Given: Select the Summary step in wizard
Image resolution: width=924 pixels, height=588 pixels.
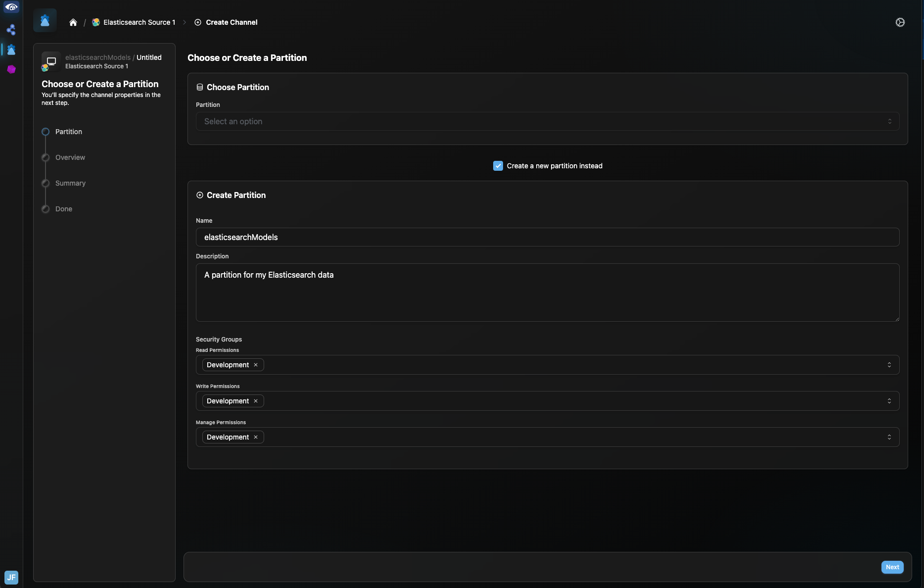Looking at the screenshot, I should coord(70,183).
